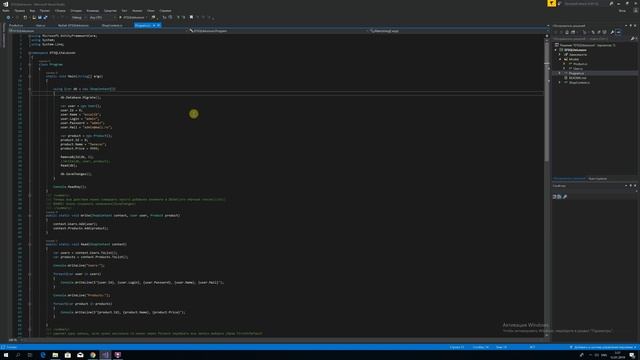Switch to the User.cs editor tab
This screenshot has height=360, width=640.
coord(40,25)
